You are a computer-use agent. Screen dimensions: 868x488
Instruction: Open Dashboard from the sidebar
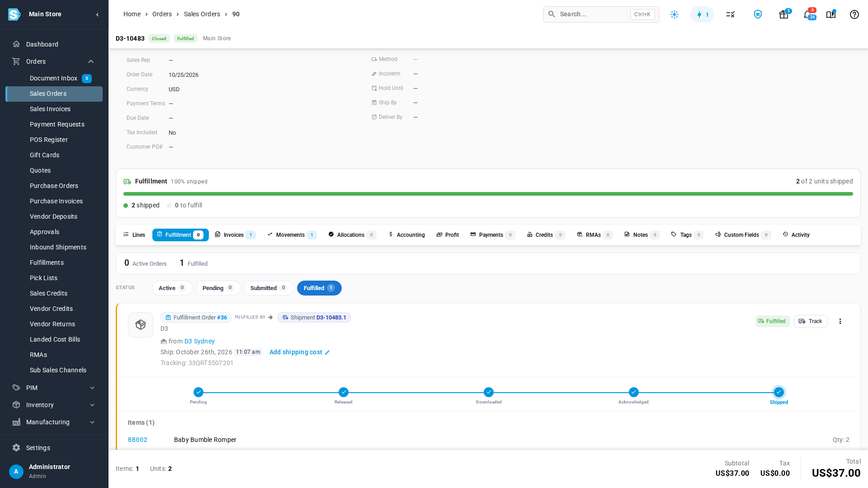tap(54, 44)
